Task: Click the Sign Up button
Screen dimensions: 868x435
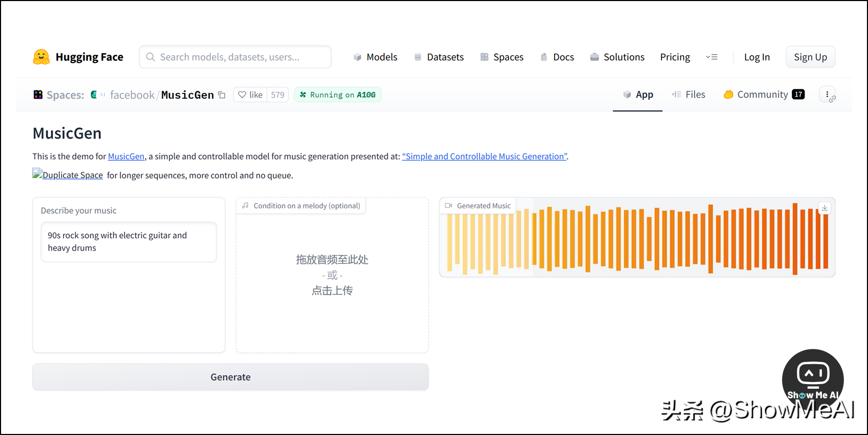Action: (x=810, y=57)
